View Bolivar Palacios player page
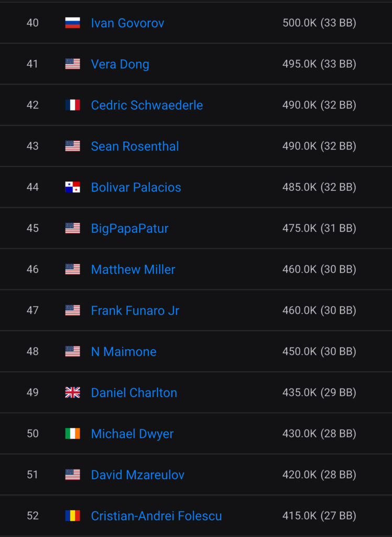 coord(136,187)
